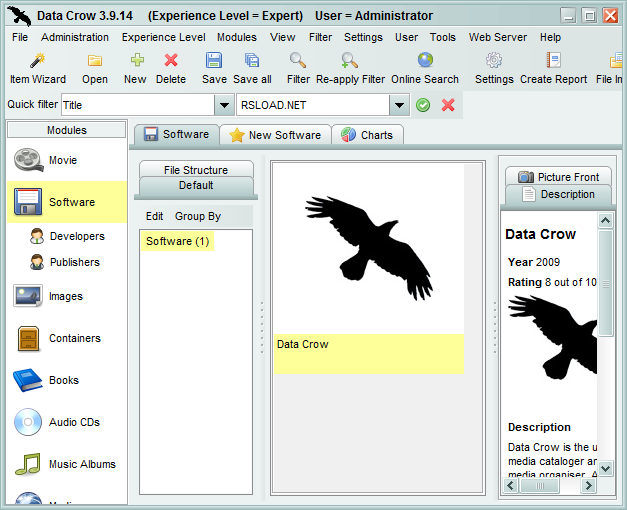The width and height of the screenshot is (627, 510).
Task: Open the File menu
Action: 20,37
